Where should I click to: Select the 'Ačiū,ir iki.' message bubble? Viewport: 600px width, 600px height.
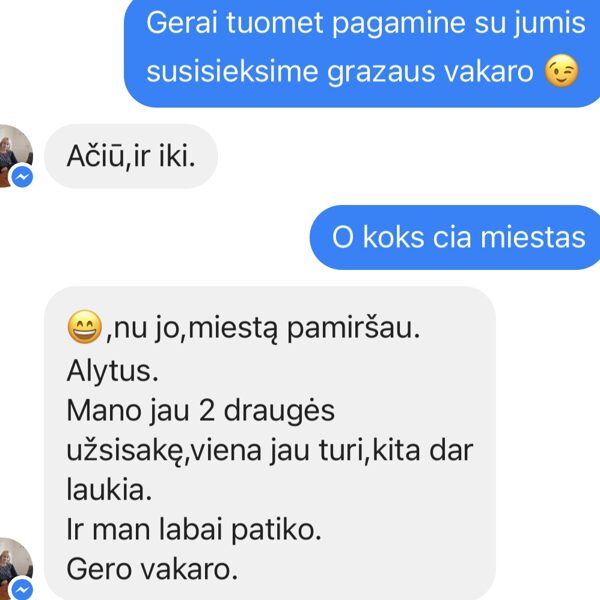coord(131,156)
